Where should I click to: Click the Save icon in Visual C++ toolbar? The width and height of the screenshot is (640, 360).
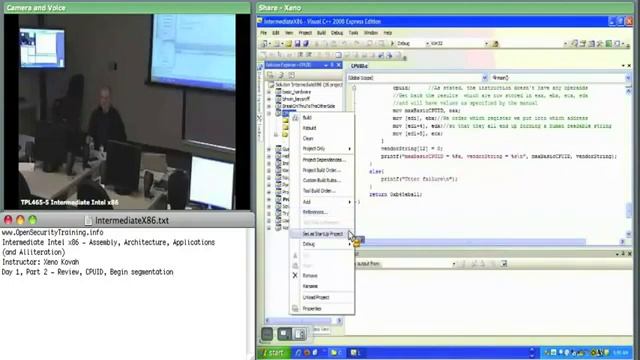click(297, 43)
